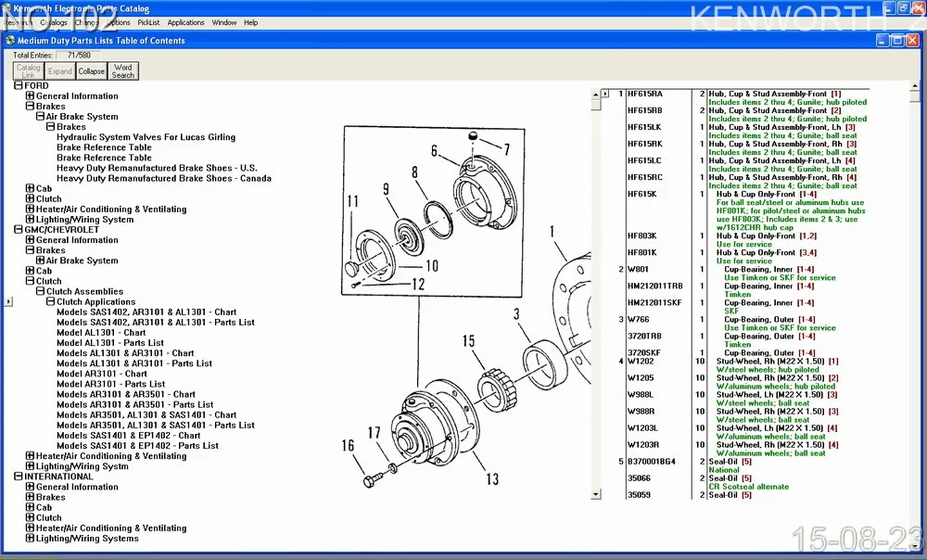Open Models AR3501, AL1301 & SAS1401 - Chart
The height and width of the screenshot is (560, 927).
point(146,415)
